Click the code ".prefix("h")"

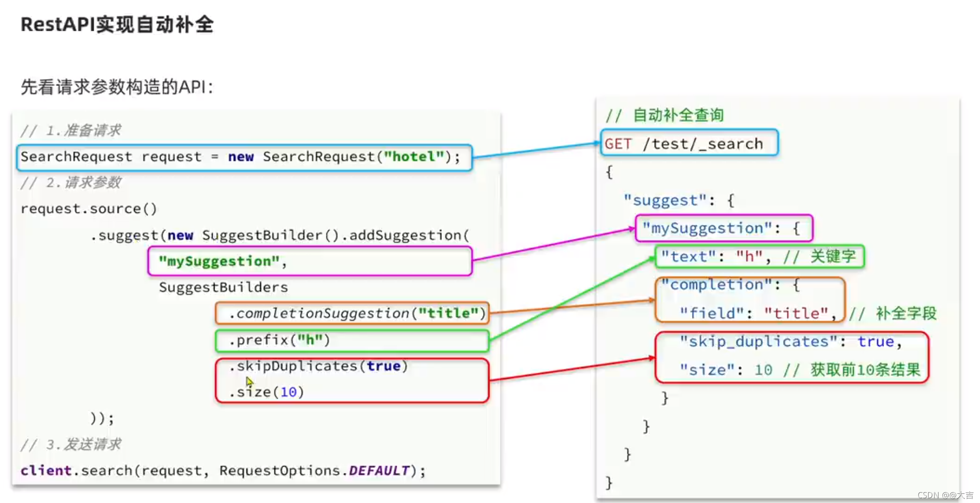(279, 340)
